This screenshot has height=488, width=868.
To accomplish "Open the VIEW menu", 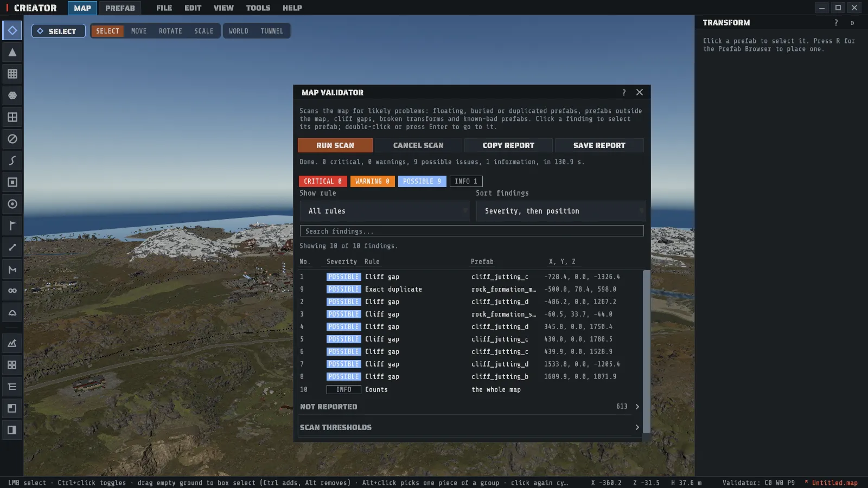I will pos(224,8).
